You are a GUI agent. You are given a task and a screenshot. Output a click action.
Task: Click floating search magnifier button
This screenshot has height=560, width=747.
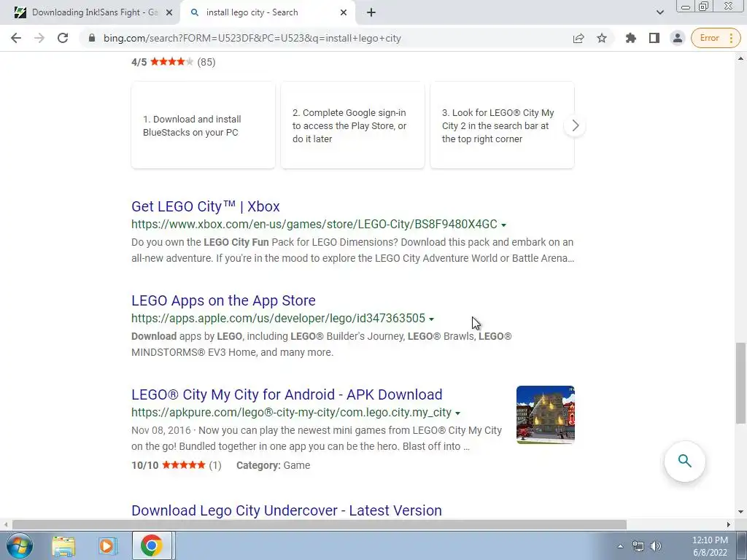[x=684, y=461]
